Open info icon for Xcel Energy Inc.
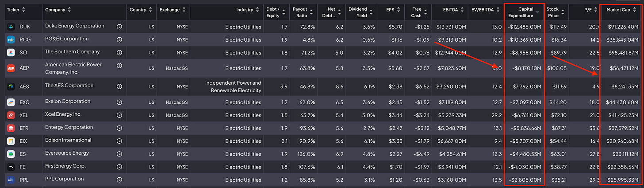The height and width of the screenshot is (188, 644). pyautogui.click(x=119, y=115)
